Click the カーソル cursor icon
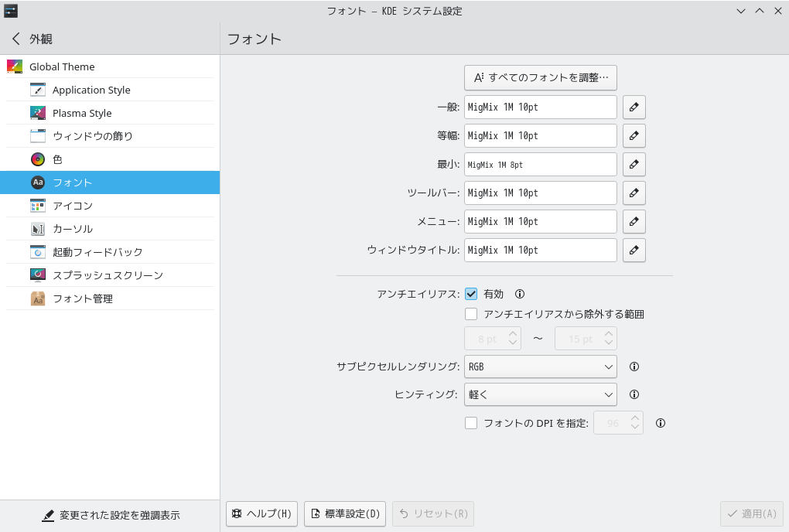 point(38,229)
